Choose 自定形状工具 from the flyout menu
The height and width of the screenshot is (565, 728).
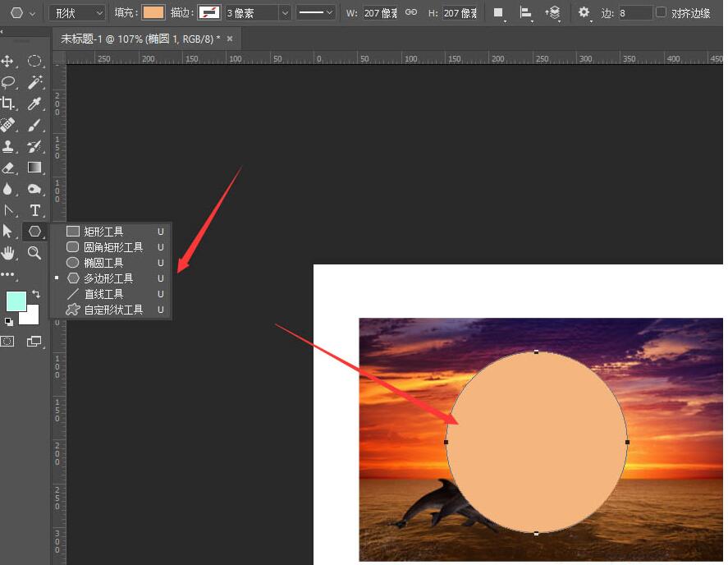click(113, 310)
